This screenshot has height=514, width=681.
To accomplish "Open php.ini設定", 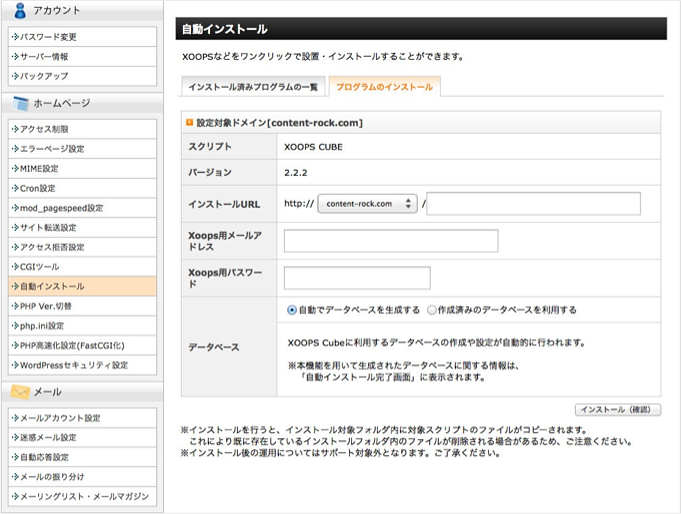I will coord(83,326).
